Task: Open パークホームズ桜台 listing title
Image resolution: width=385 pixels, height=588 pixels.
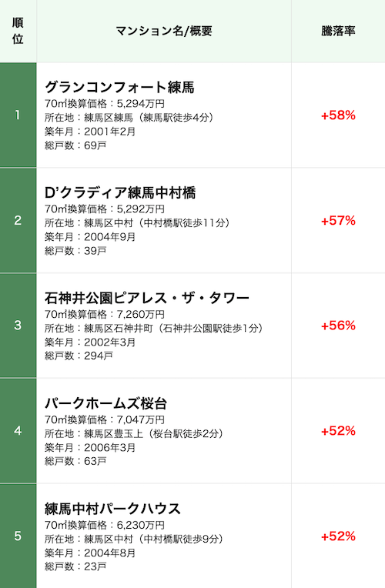Action: click(105, 403)
